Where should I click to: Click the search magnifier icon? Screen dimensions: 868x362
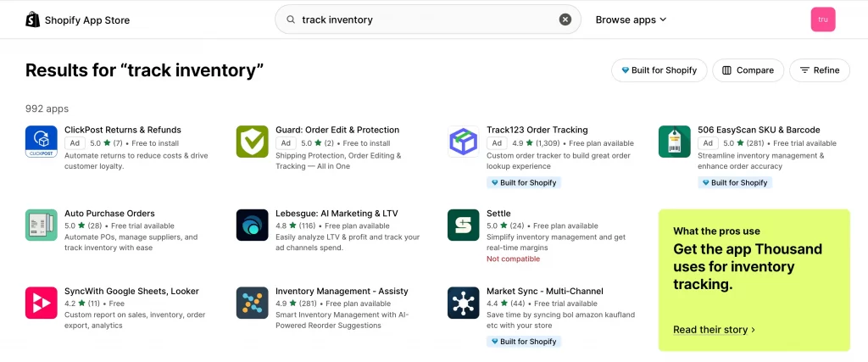tap(291, 20)
